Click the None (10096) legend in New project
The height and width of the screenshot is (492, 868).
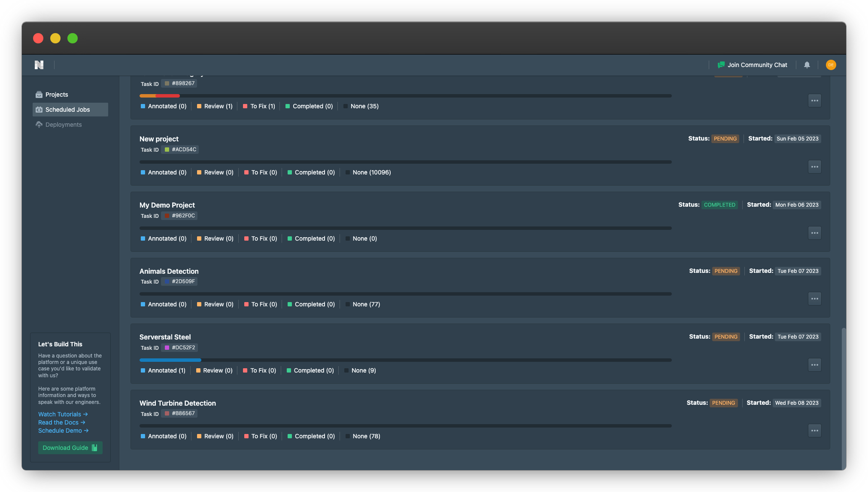point(368,172)
